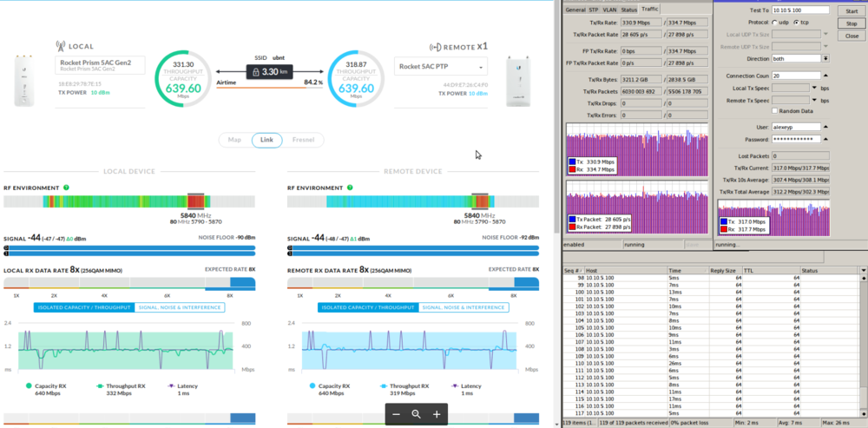
Task: Click the remote RF Environment help icon
Action: tap(350, 188)
